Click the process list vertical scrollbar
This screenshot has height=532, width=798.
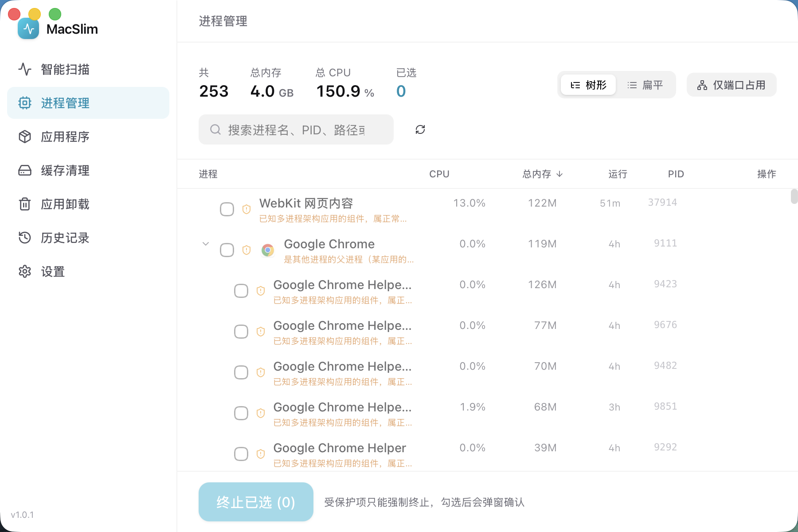click(x=794, y=196)
